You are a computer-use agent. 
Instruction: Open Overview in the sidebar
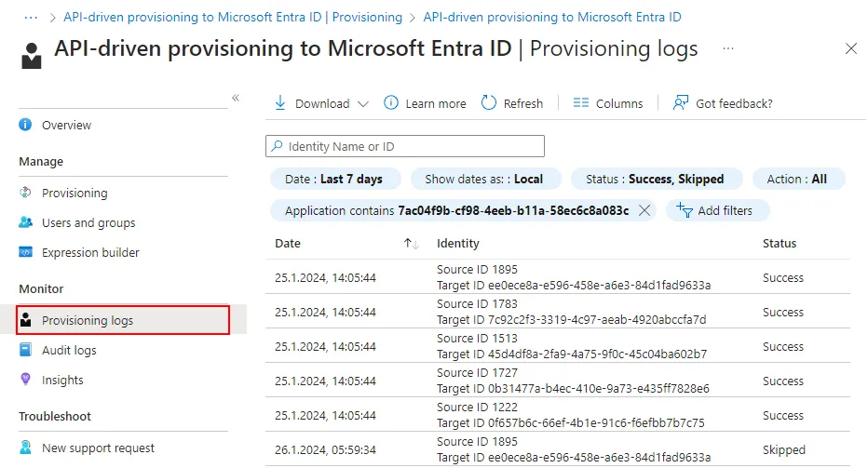click(x=66, y=126)
